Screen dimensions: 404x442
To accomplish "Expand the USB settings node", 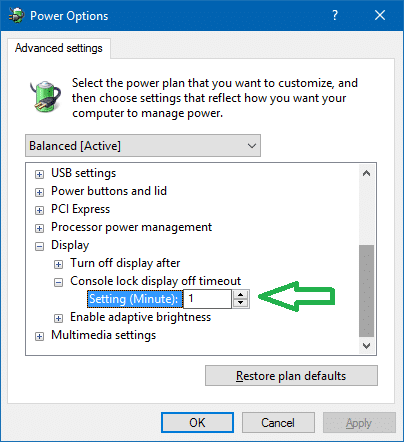I will point(39,174).
